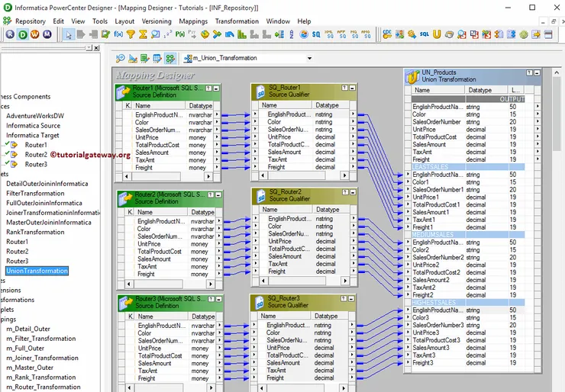
Task: Click horizontal scrollbar in Router1 Source Definition
Action: coord(167,176)
